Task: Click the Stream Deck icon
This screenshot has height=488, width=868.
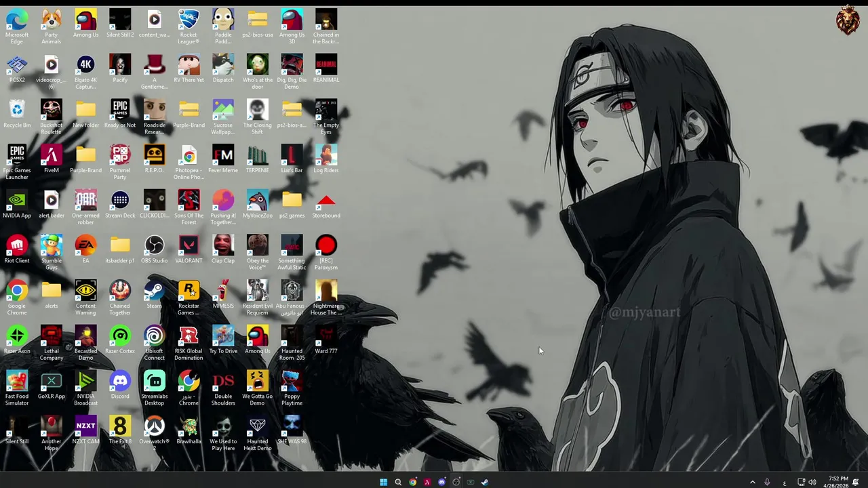Action: coord(120,205)
